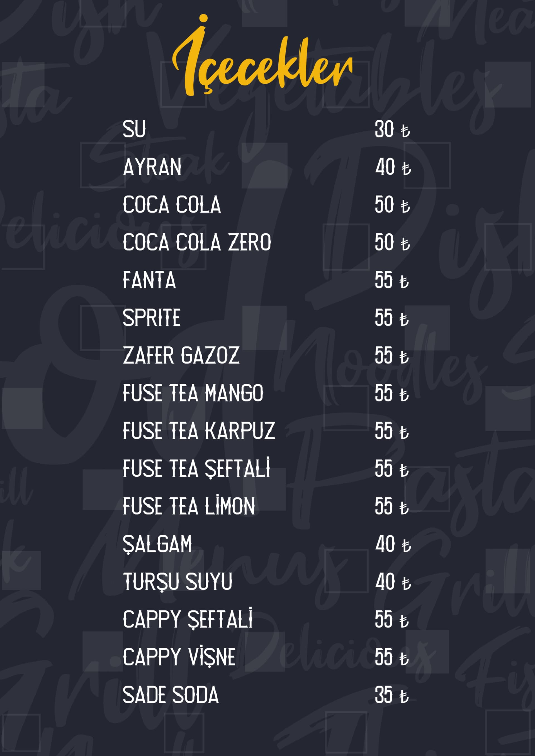The height and width of the screenshot is (756, 535).
Task: Choose the CAPPY ŞEFTALİ drink
Action: (x=188, y=619)
